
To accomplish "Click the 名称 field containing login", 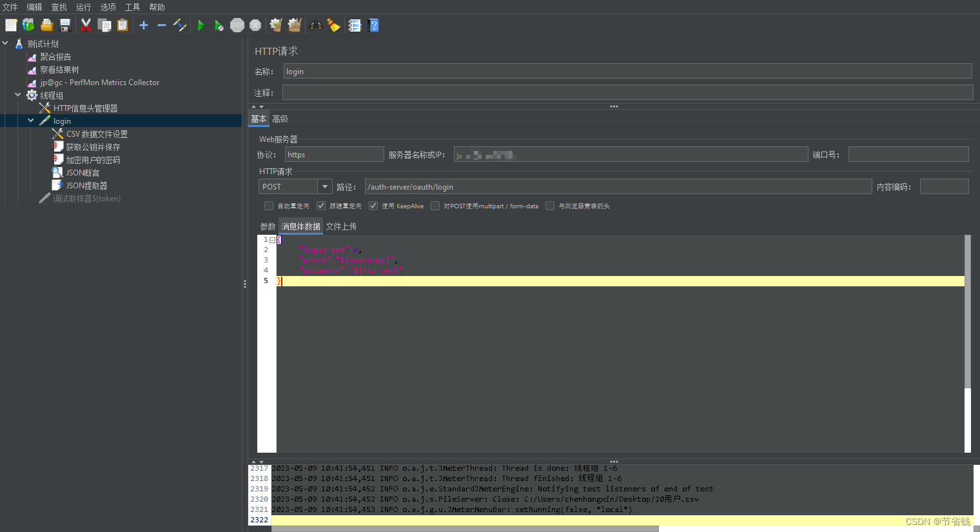I will [x=627, y=71].
